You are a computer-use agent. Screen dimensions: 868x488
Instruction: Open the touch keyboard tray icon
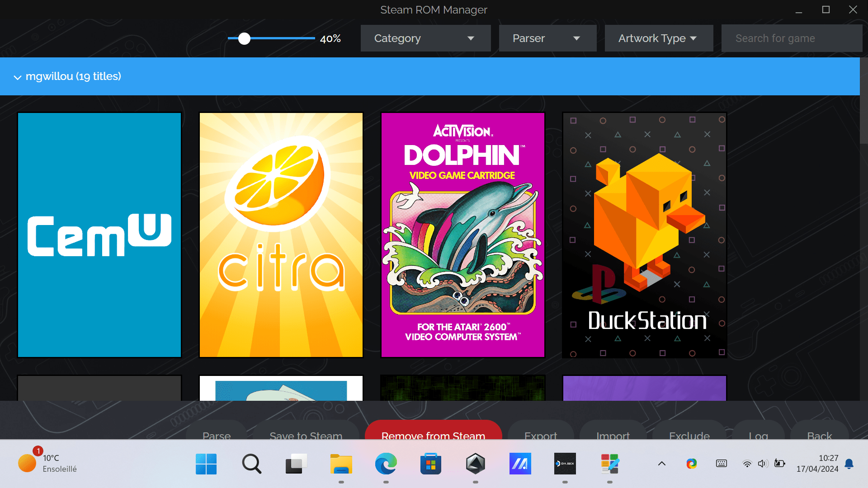[722, 464]
